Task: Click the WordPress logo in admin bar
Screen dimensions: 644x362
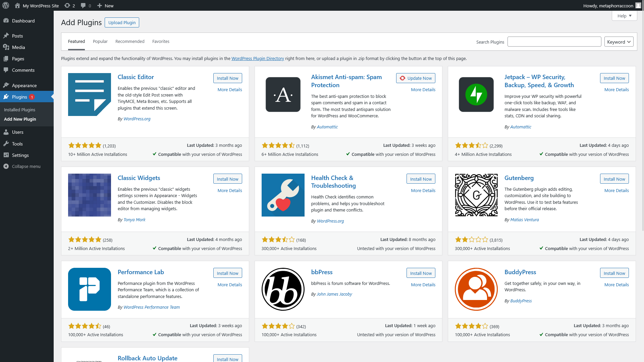Action: point(6,5)
